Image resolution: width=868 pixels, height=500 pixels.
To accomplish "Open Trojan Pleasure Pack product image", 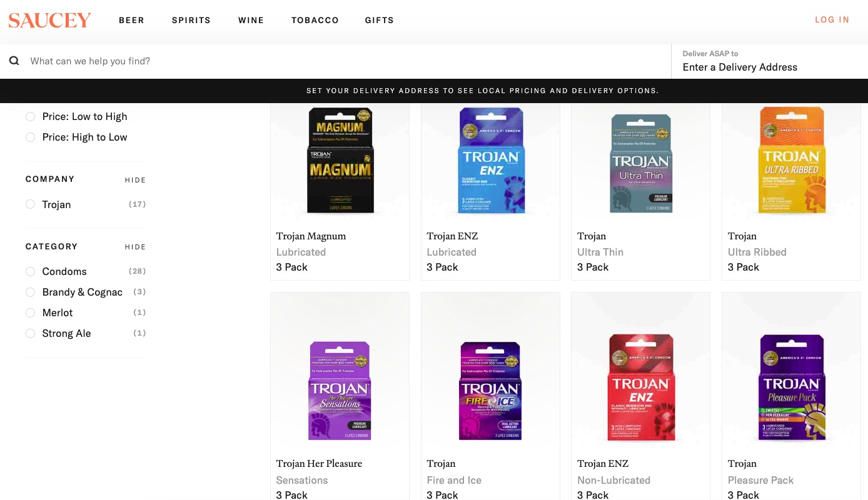I will coord(792,386).
